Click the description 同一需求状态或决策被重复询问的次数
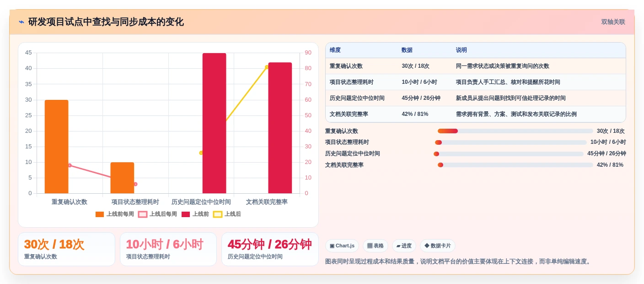Screen dimensions: 644x284 pyautogui.click(x=503, y=66)
